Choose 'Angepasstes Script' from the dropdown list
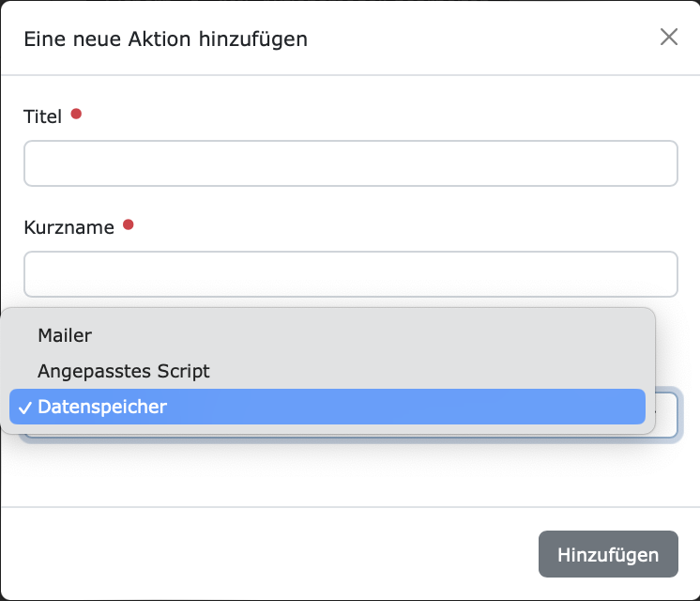This screenshot has height=601, width=700. click(327, 371)
